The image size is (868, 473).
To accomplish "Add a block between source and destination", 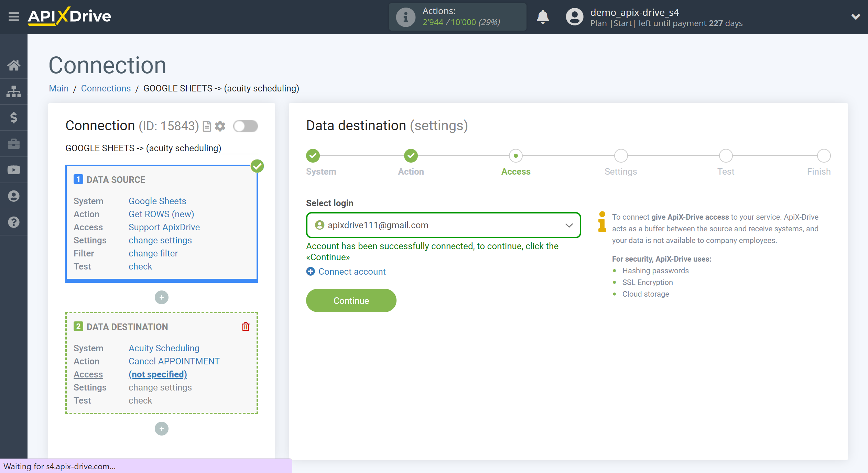I will (162, 297).
